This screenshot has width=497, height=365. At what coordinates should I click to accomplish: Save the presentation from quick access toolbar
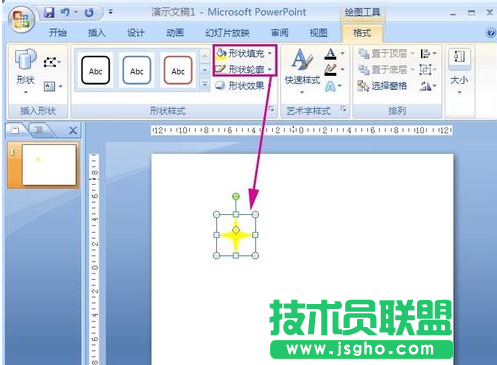pyautogui.click(x=49, y=13)
